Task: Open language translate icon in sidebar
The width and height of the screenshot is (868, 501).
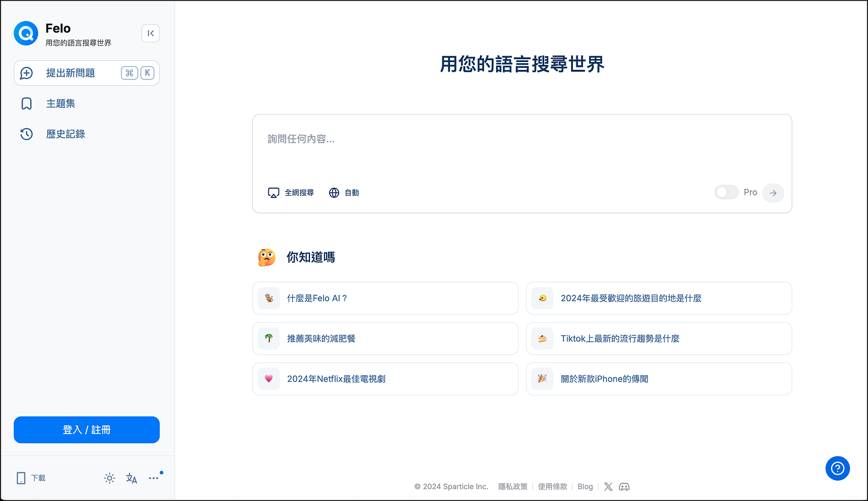Action: click(132, 478)
